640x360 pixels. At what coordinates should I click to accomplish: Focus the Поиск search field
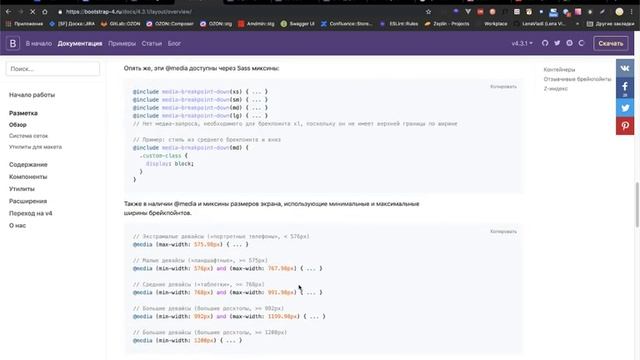click(x=53, y=69)
